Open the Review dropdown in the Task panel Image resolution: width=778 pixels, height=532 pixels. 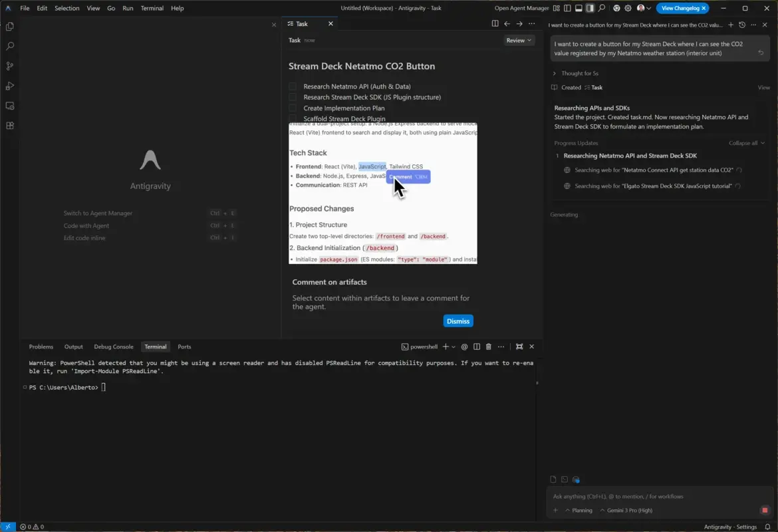tap(519, 40)
